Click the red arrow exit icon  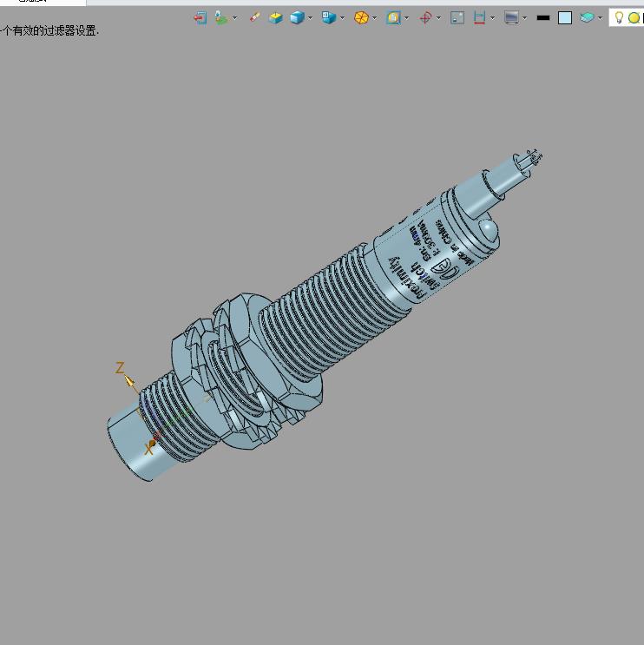pyautogui.click(x=200, y=17)
